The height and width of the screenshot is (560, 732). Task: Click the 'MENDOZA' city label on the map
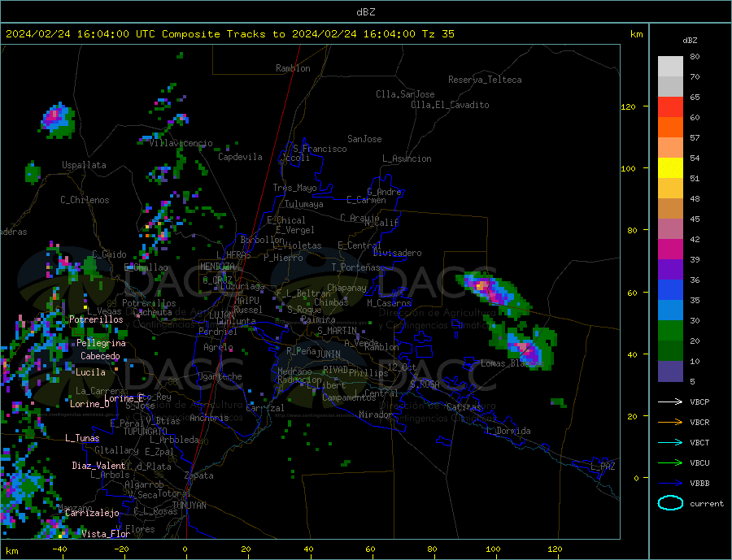coord(217,266)
